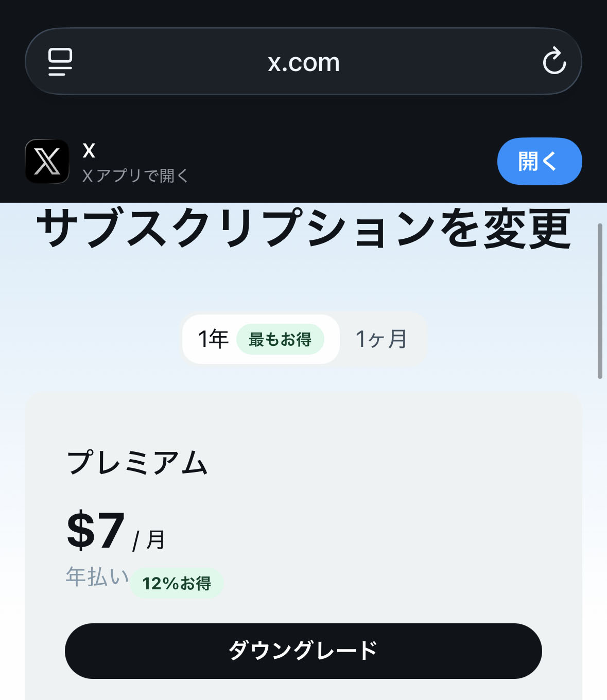Tap the Xアプリで開く banner text

(x=136, y=176)
